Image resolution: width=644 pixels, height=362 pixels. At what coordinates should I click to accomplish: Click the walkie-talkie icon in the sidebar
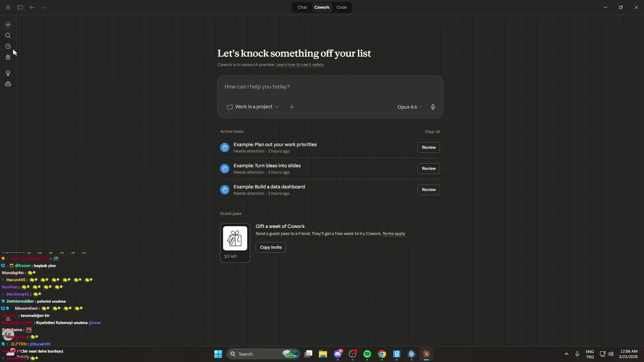[x=8, y=57]
